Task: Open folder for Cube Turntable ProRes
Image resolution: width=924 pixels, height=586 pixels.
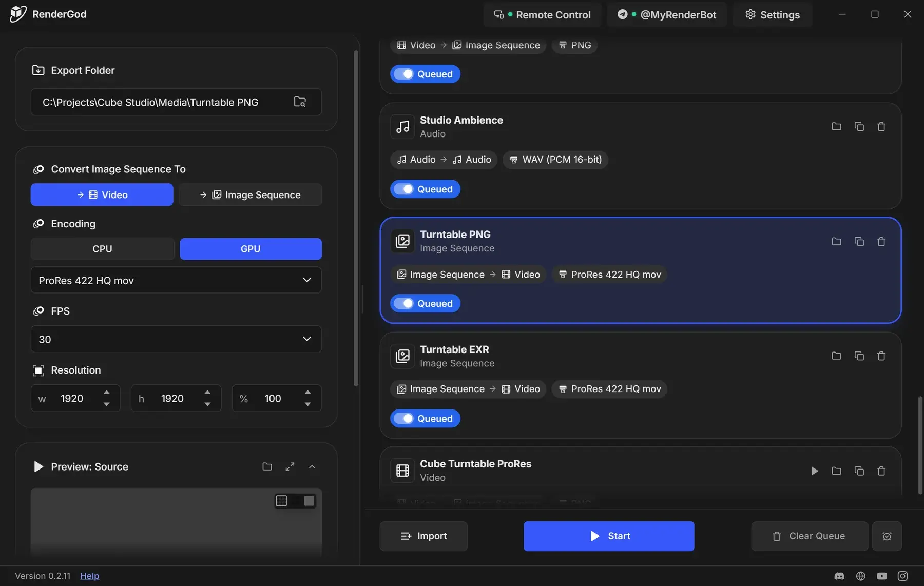Action: click(x=836, y=471)
